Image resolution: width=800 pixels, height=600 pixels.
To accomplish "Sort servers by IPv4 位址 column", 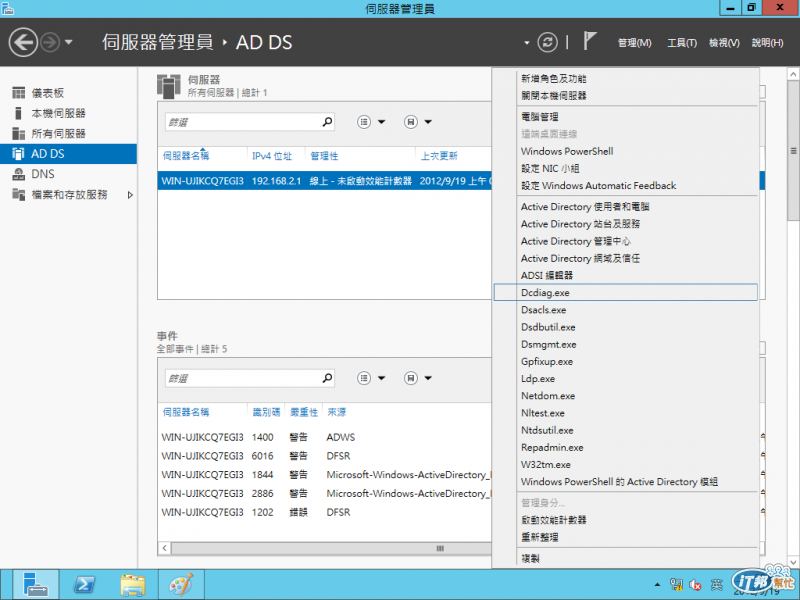I will [272, 156].
